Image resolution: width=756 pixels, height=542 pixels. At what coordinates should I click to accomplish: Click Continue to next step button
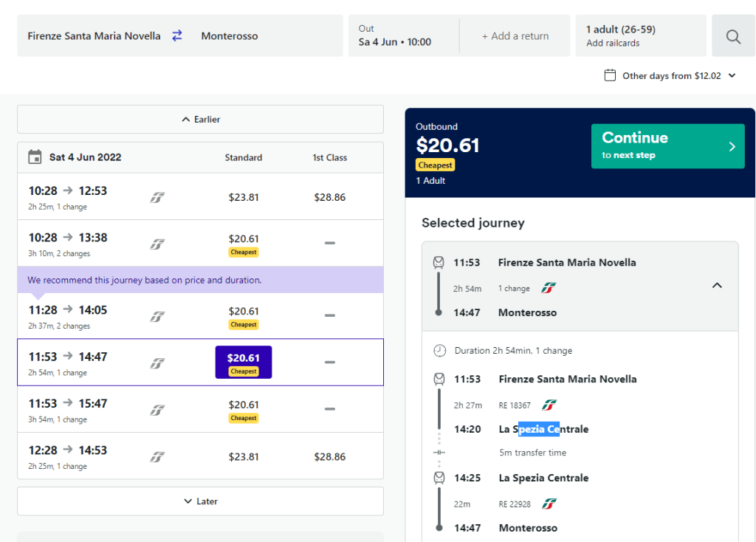tap(667, 146)
